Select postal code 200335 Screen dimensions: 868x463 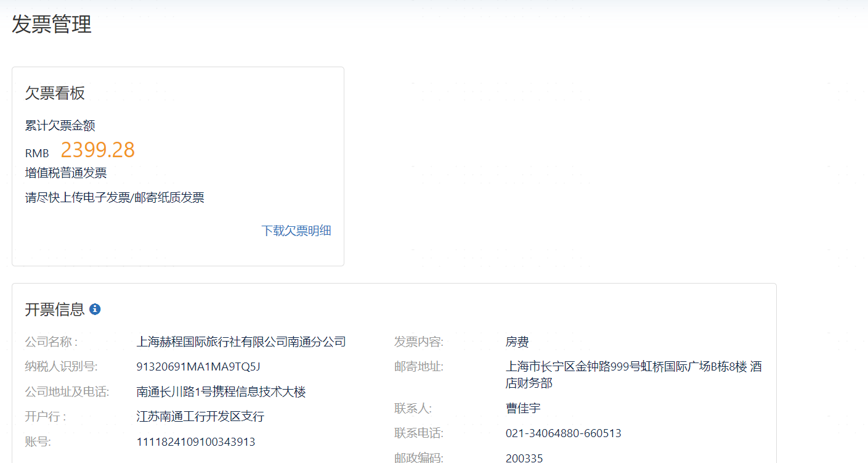pos(524,458)
